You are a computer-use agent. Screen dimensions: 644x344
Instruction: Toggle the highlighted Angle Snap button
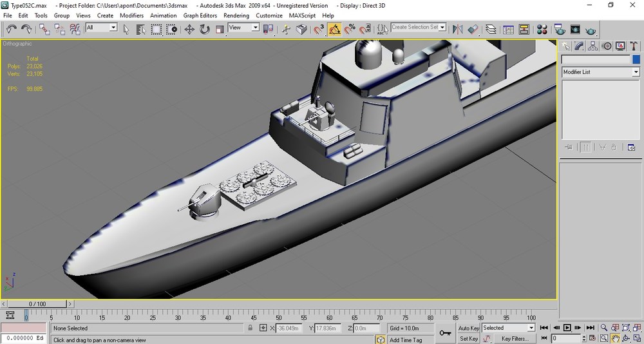(x=334, y=29)
